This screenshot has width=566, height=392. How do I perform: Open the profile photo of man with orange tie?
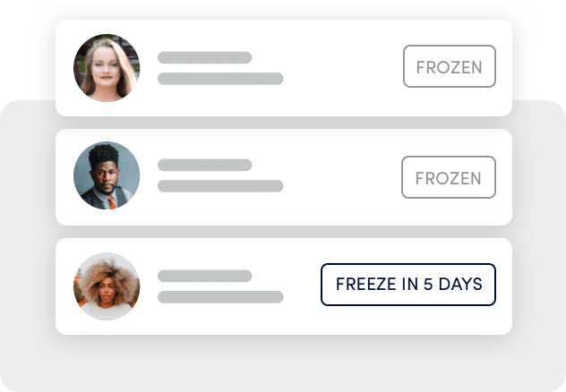coord(107,175)
